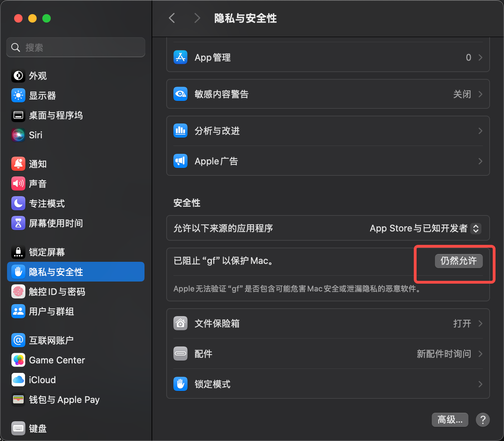The height and width of the screenshot is (441, 504).
Task: Expand Apple 广告 row chevron
Action: click(480, 161)
